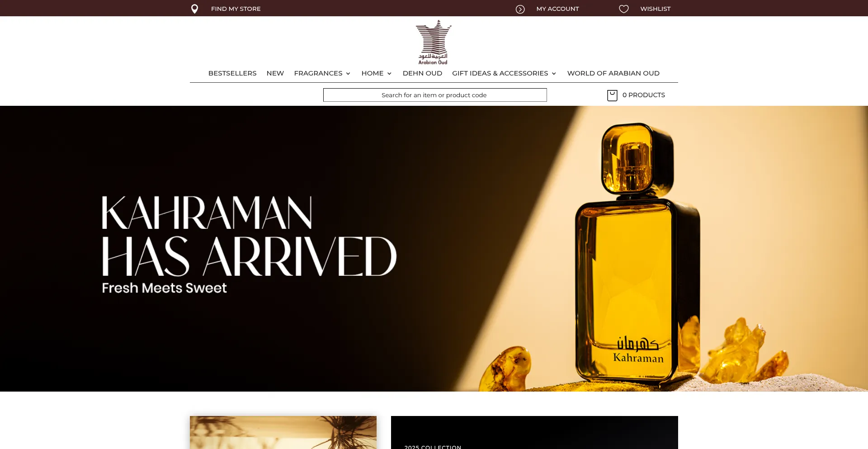Click the store location pin icon
The height and width of the screenshot is (449, 868).
tap(194, 9)
